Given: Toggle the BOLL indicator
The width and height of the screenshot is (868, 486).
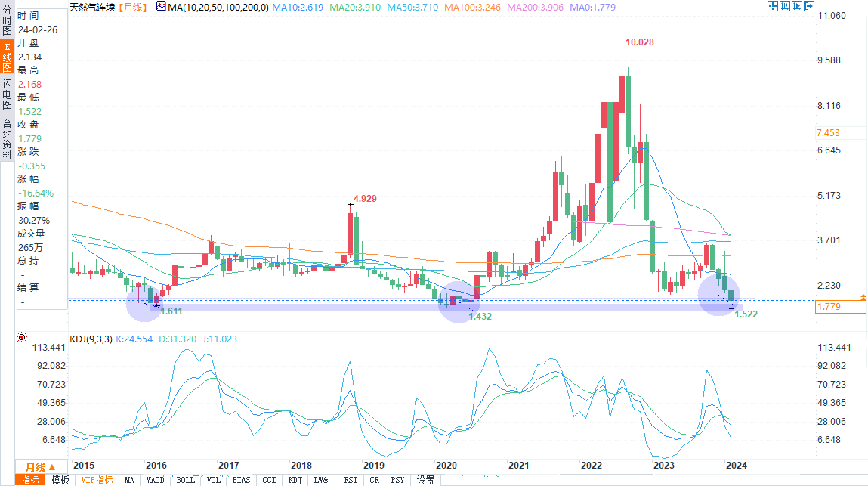Looking at the screenshot, I should click(x=185, y=480).
